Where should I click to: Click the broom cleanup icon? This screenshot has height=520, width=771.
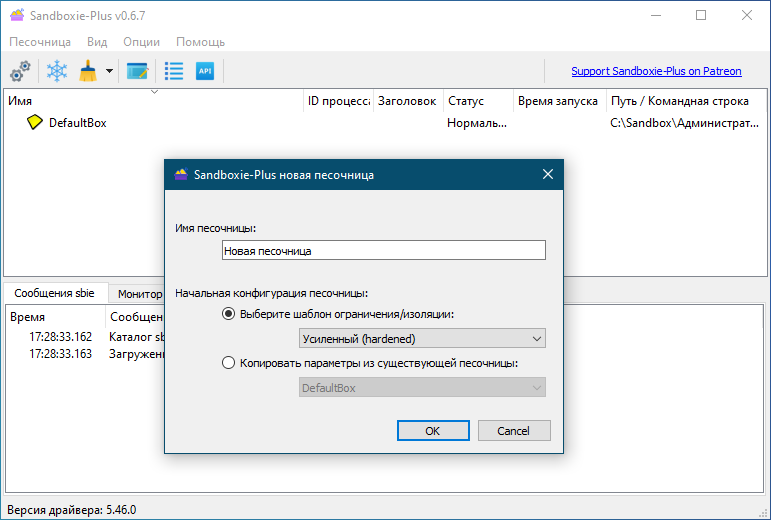(x=88, y=71)
